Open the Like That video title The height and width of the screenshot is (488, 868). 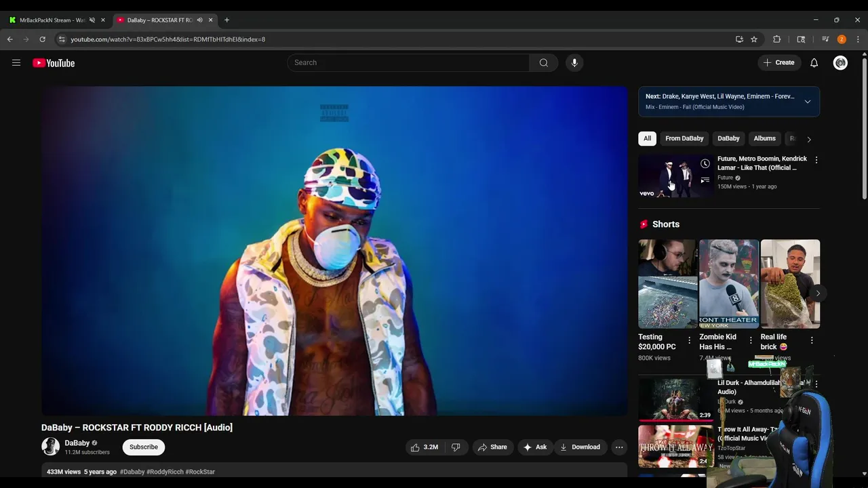coord(762,163)
